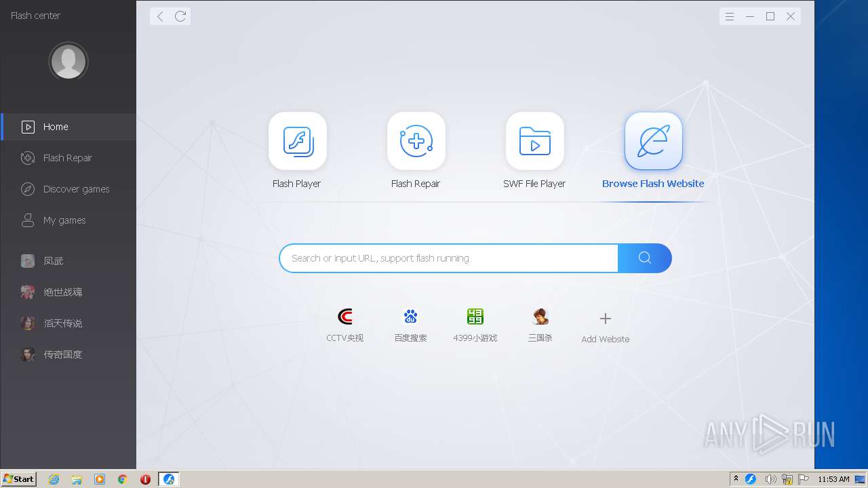This screenshot has width=868, height=488.
Task: Maximize the Flash center window
Action: [x=770, y=16]
